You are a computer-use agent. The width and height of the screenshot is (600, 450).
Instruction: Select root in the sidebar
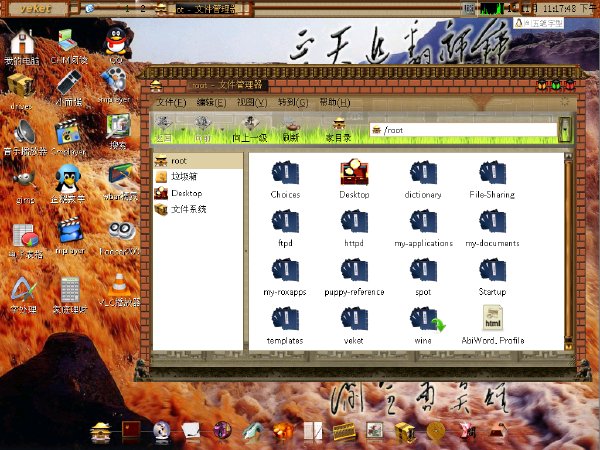(198, 161)
